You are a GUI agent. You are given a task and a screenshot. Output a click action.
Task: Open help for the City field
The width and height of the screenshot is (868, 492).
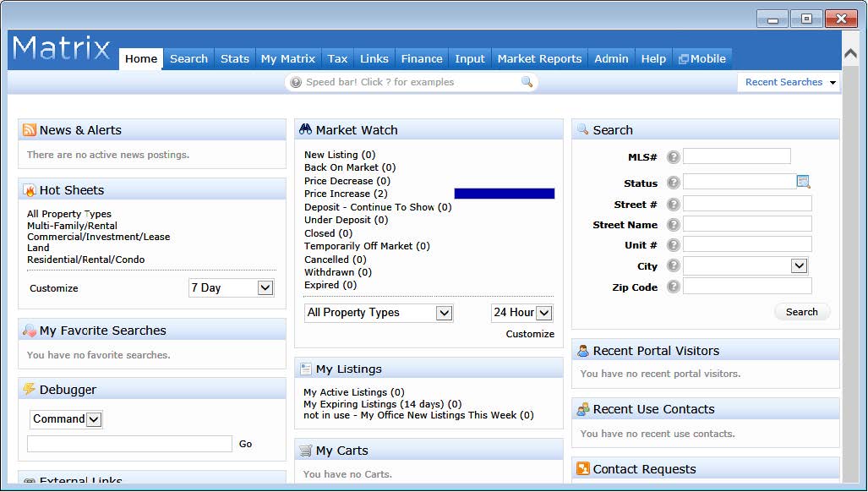pos(673,265)
